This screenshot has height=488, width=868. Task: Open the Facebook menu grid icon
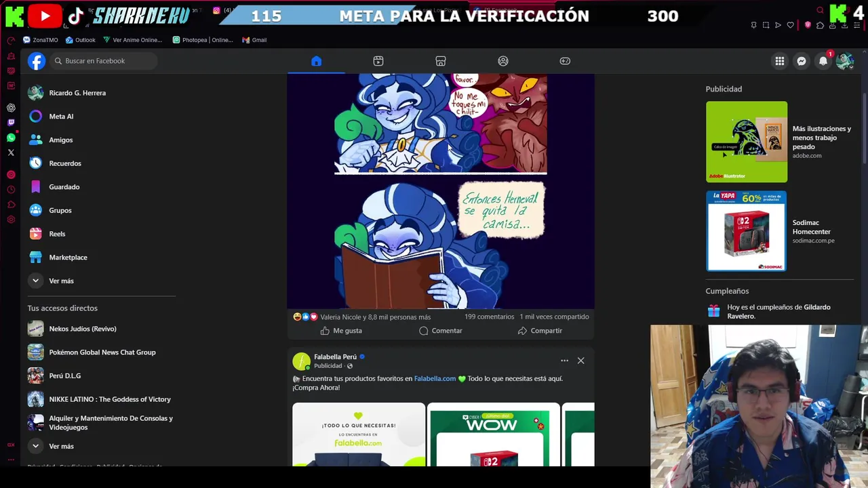(x=780, y=61)
